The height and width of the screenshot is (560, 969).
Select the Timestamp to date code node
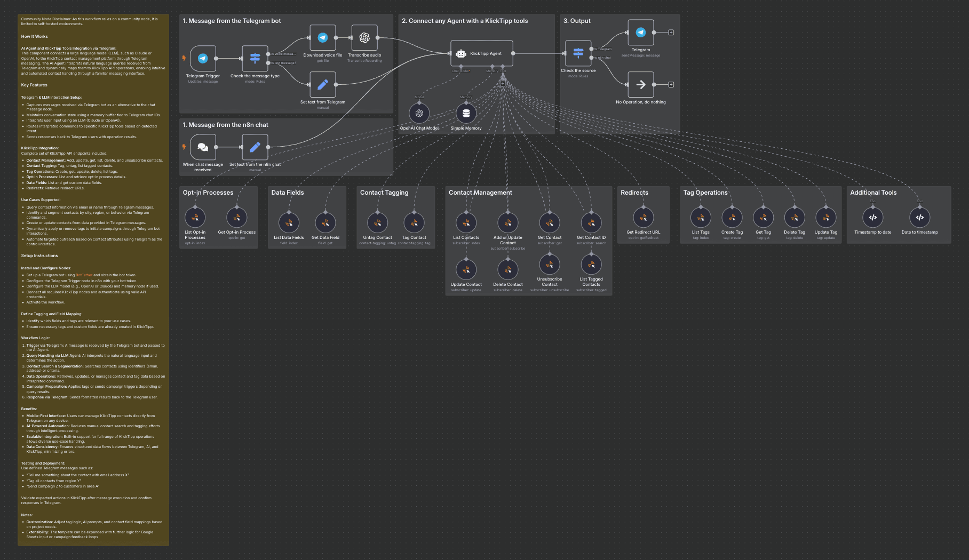(x=873, y=218)
